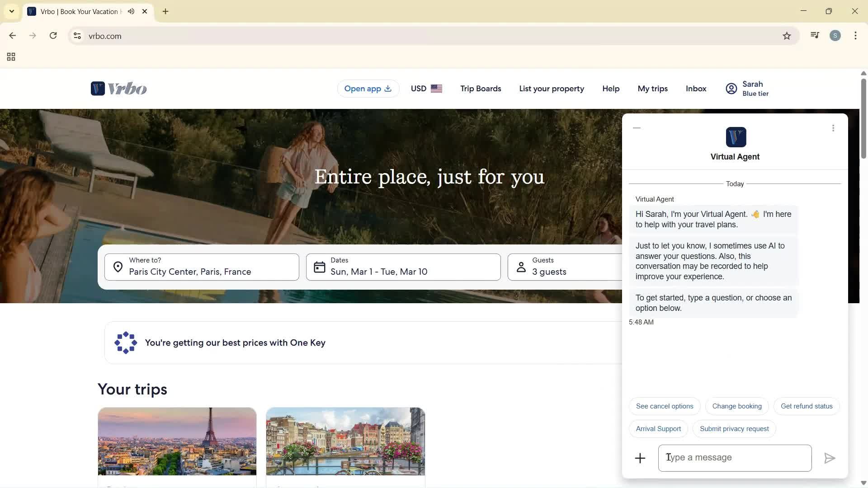Viewport: 868px width, 488px height.
Task: View site information icon in address bar
Action: coord(77,36)
